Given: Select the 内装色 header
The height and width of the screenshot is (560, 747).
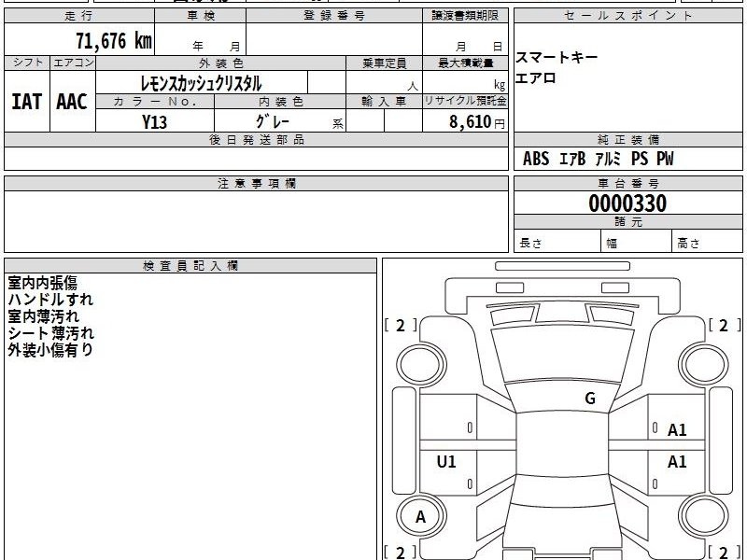Looking at the screenshot, I should click(280, 102).
